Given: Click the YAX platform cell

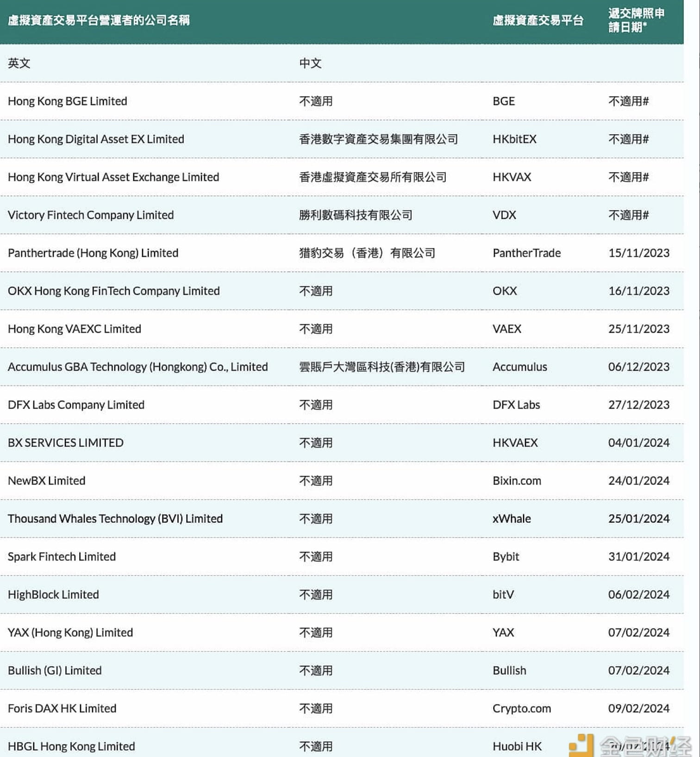Looking at the screenshot, I should click(x=503, y=633).
